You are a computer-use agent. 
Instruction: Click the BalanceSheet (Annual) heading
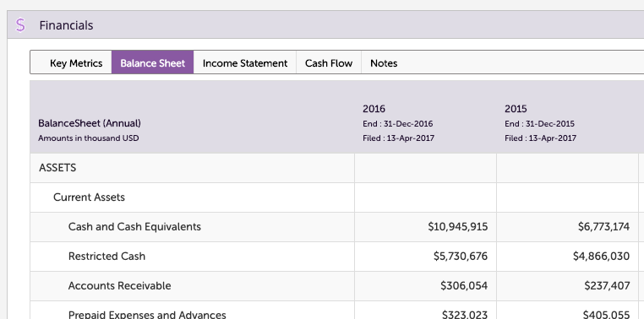90,123
